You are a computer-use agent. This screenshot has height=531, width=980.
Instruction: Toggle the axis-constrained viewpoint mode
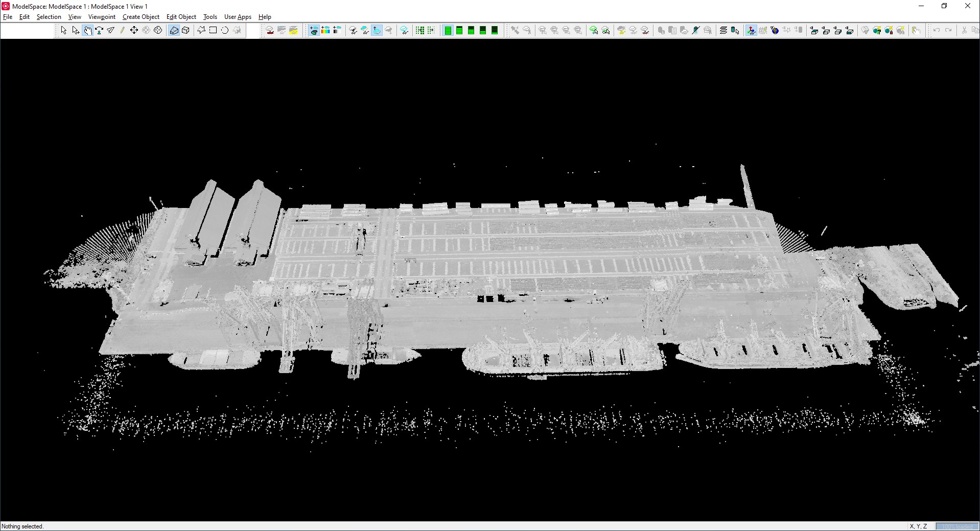752,30
